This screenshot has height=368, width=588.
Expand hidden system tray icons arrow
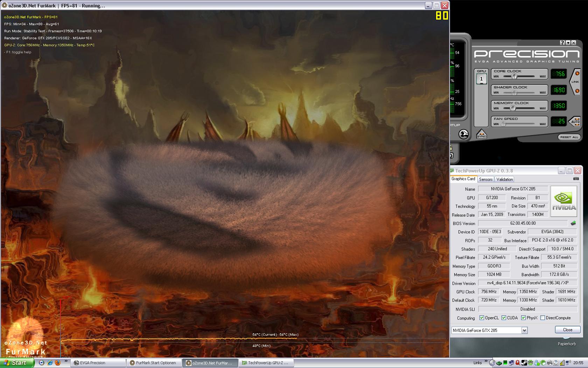[492, 363]
